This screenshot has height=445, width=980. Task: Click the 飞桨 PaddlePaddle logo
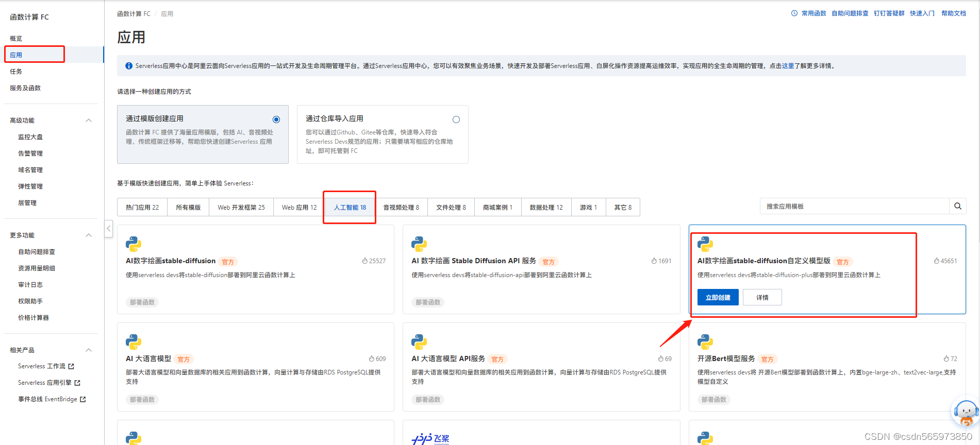click(430, 439)
